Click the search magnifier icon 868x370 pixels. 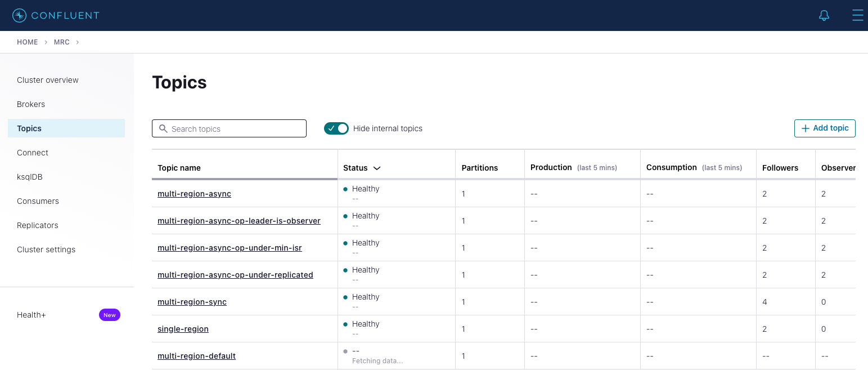[x=163, y=128]
